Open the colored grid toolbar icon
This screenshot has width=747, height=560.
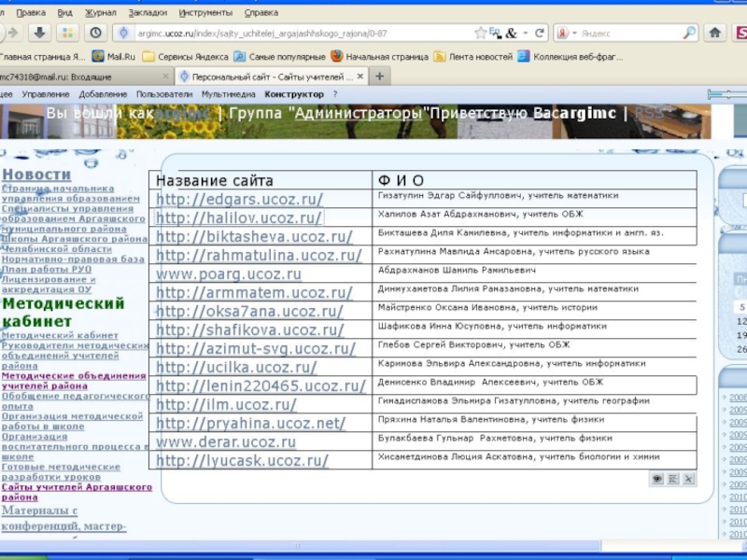[x=67, y=33]
